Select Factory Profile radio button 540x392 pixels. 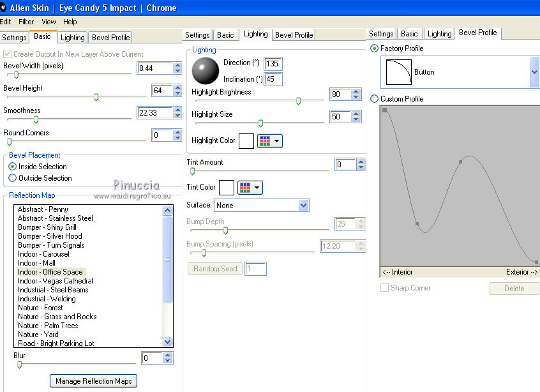click(374, 49)
